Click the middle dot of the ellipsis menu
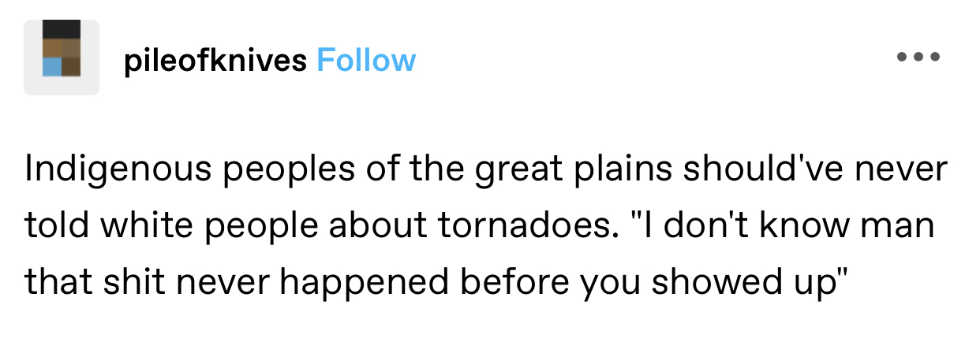The image size is (980, 353). tap(918, 57)
